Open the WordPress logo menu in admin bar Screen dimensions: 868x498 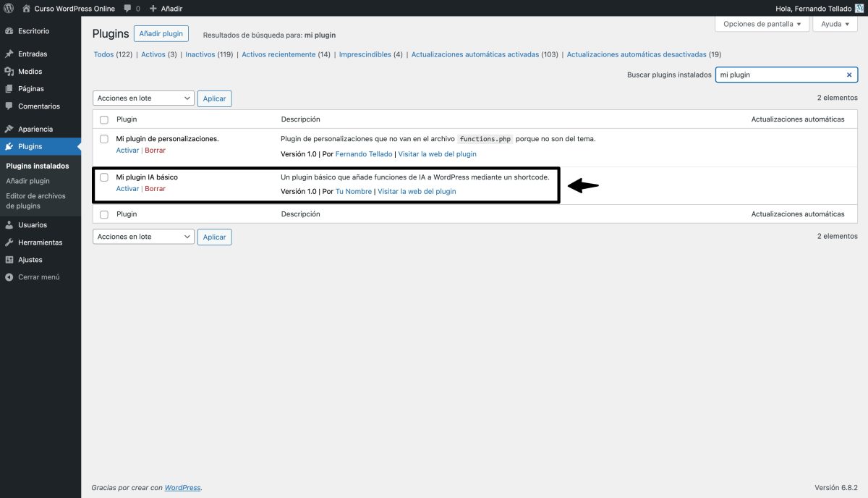coord(8,8)
